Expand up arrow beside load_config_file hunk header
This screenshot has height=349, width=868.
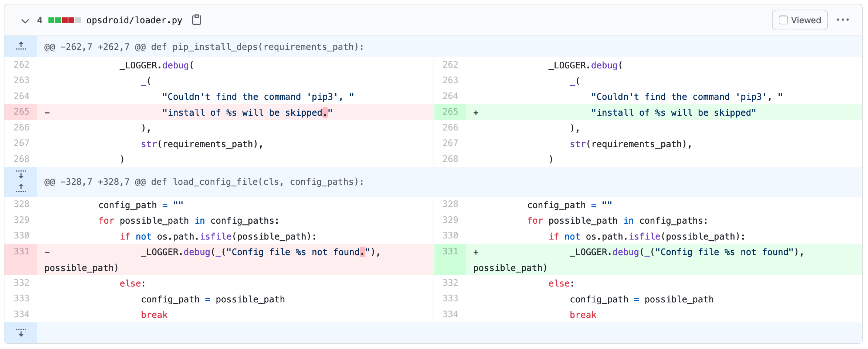point(21,188)
